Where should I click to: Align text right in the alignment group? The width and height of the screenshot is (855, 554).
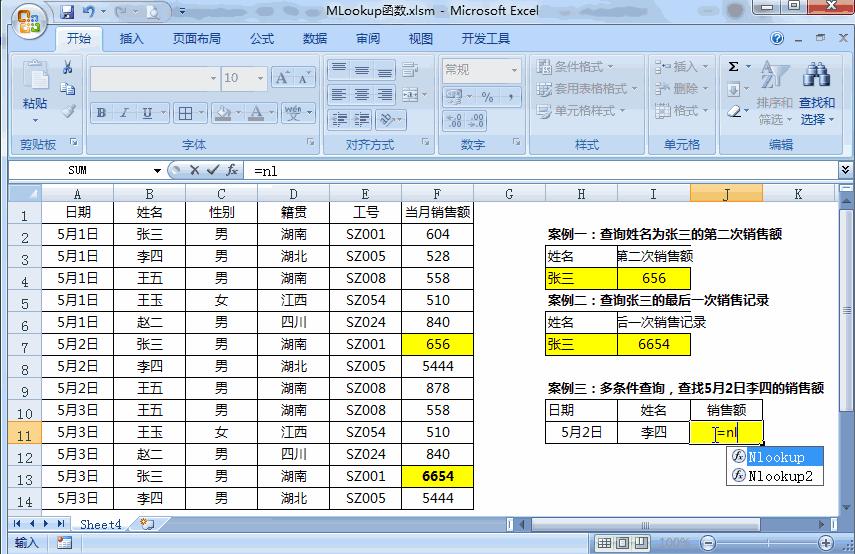(384, 95)
